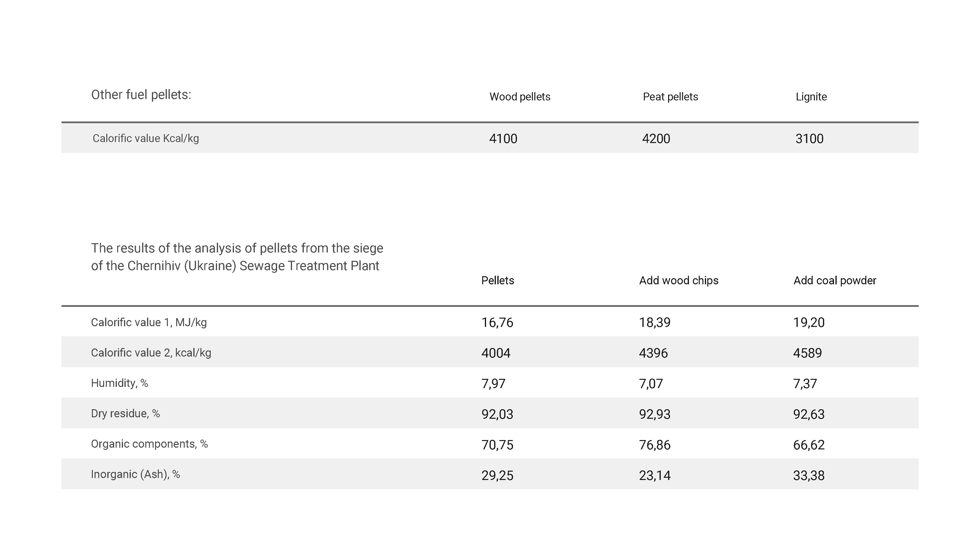Image resolution: width=980 pixels, height=551 pixels.
Task: Click the Chernihiv Sewage Treatment Plant title
Action: click(237, 257)
